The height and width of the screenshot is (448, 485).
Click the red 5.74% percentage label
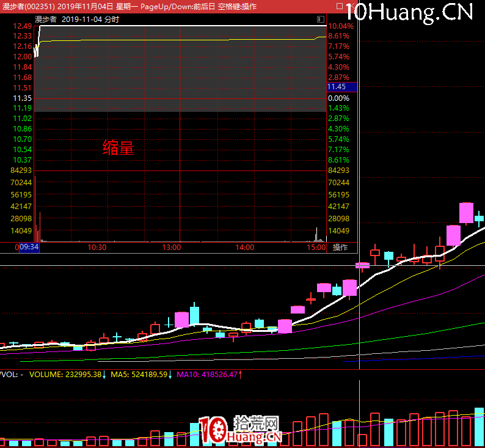(338, 57)
